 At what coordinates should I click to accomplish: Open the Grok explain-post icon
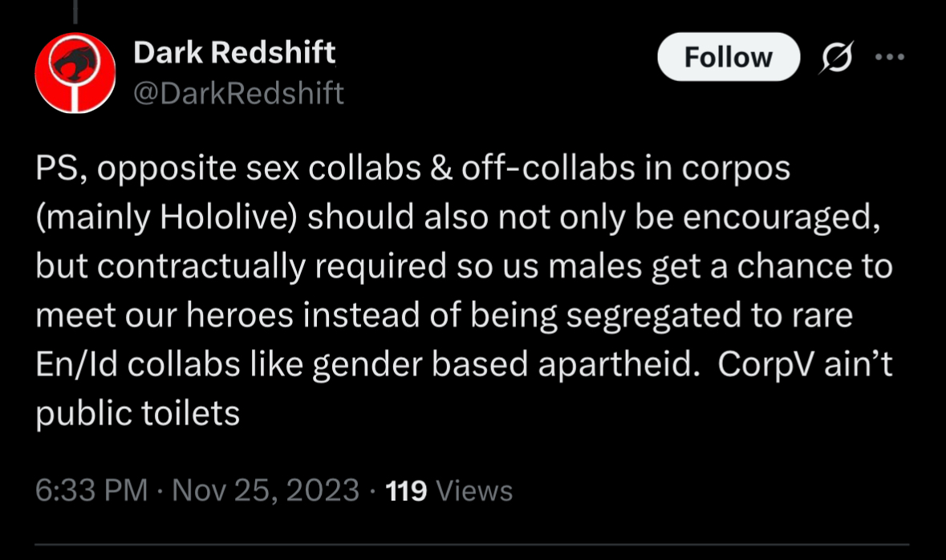click(x=838, y=58)
